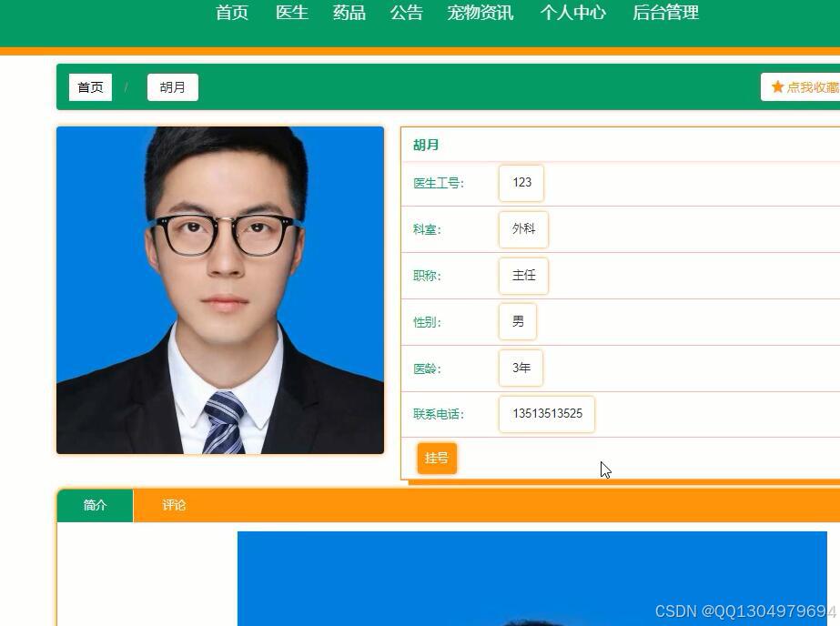Open the 医生 page from the navbar
Viewport: 840px width, 626px height.
[290, 13]
